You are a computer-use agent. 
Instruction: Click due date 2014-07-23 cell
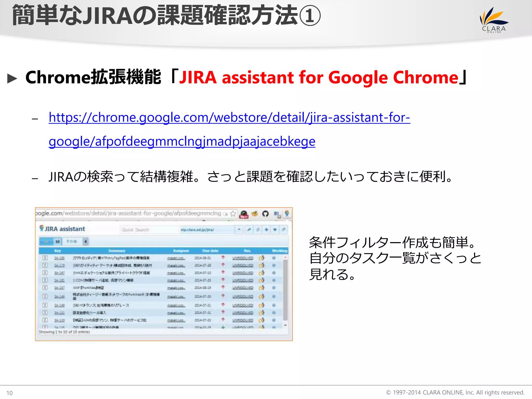click(203, 320)
